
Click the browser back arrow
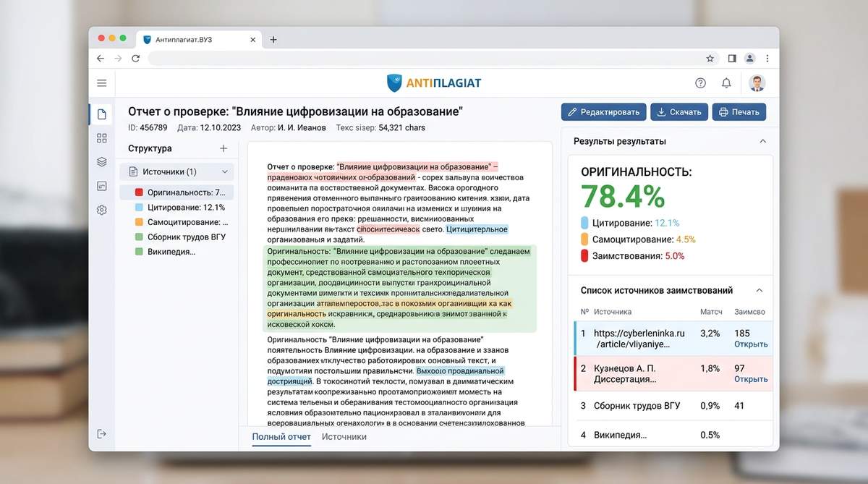(x=101, y=58)
